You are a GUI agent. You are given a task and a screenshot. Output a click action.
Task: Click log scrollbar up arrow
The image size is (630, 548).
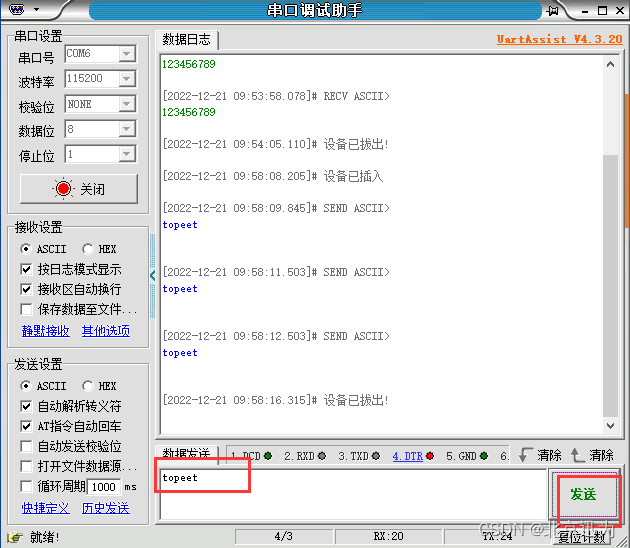point(610,64)
